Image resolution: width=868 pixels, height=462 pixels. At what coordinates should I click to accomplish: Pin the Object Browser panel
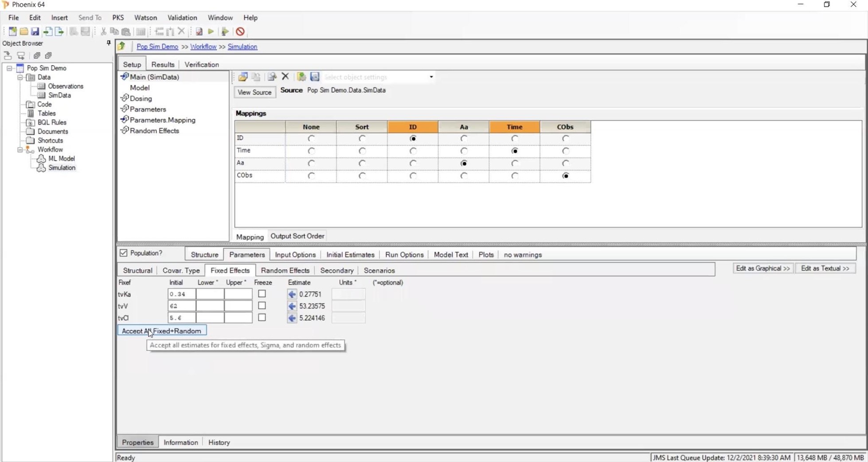click(x=108, y=43)
